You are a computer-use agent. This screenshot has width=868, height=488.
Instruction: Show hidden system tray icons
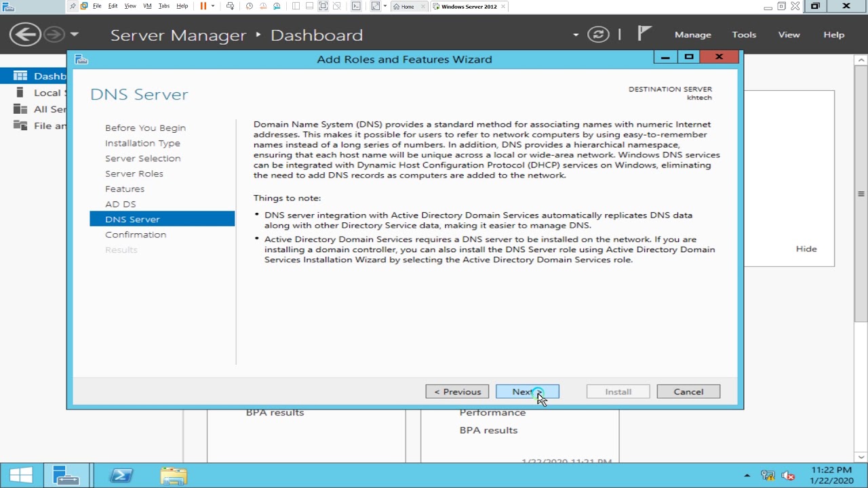[x=747, y=476]
